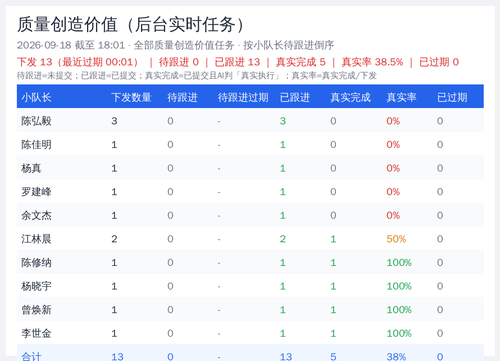The image size is (500, 361).
Task: Click the date line starting 2026-09-18 截至 18:01
Action: click(x=175, y=45)
